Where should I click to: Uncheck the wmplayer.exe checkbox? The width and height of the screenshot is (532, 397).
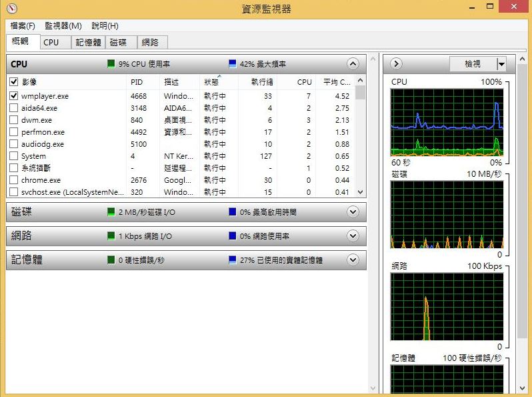13,96
